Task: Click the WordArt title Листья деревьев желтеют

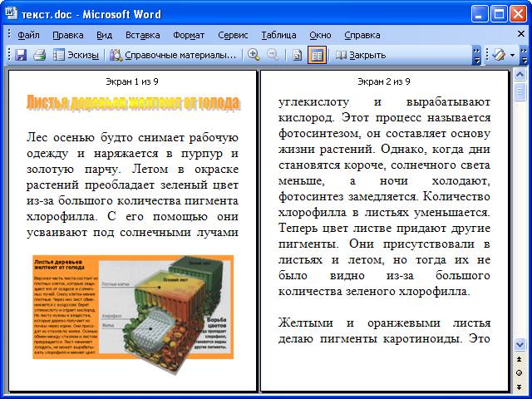Action: click(x=133, y=103)
